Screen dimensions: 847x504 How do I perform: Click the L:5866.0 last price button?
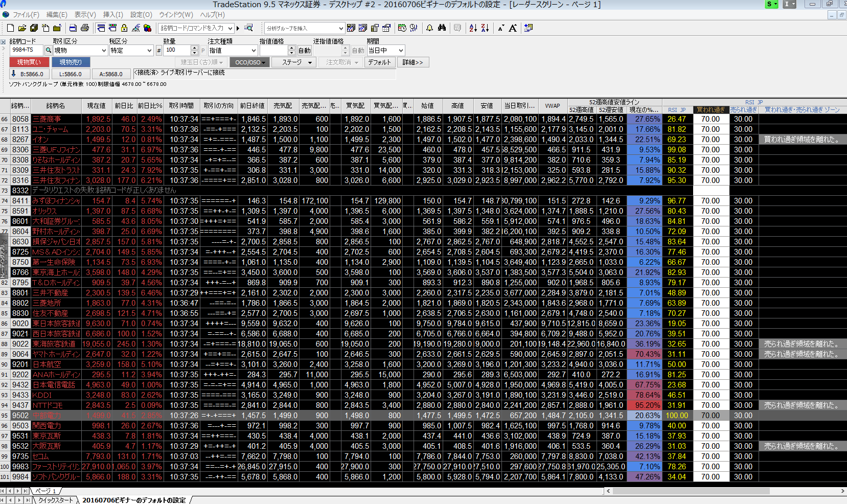coord(70,74)
